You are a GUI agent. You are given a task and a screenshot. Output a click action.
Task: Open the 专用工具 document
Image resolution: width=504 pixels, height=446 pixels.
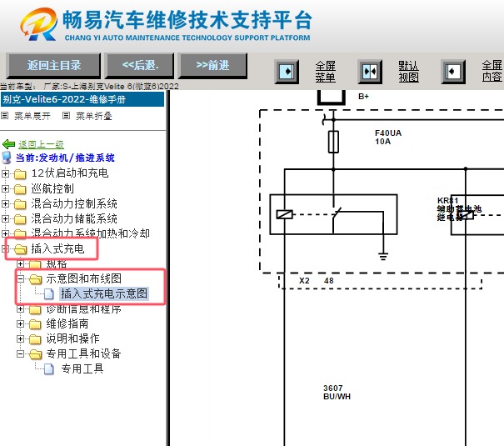point(82,368)
